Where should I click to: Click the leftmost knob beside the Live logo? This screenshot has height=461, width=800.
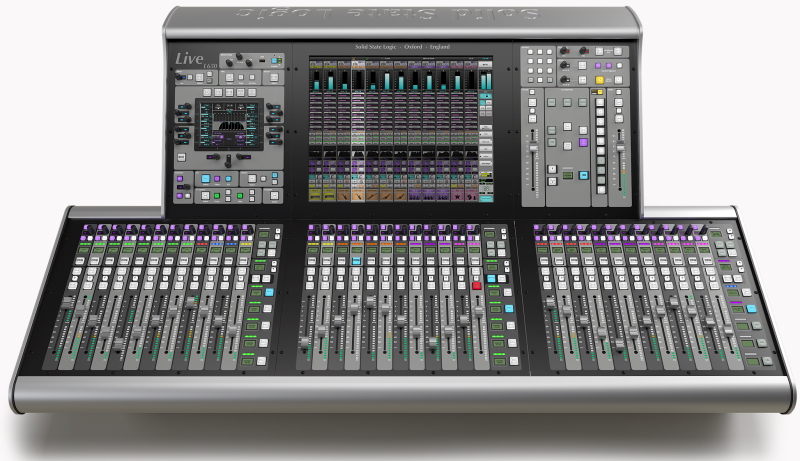229,63
